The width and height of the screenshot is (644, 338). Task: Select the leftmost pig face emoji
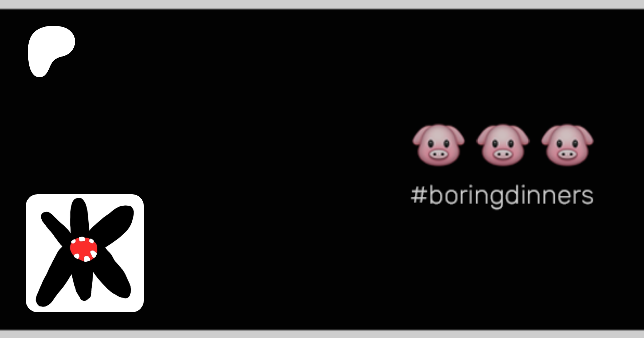(438, 145)
